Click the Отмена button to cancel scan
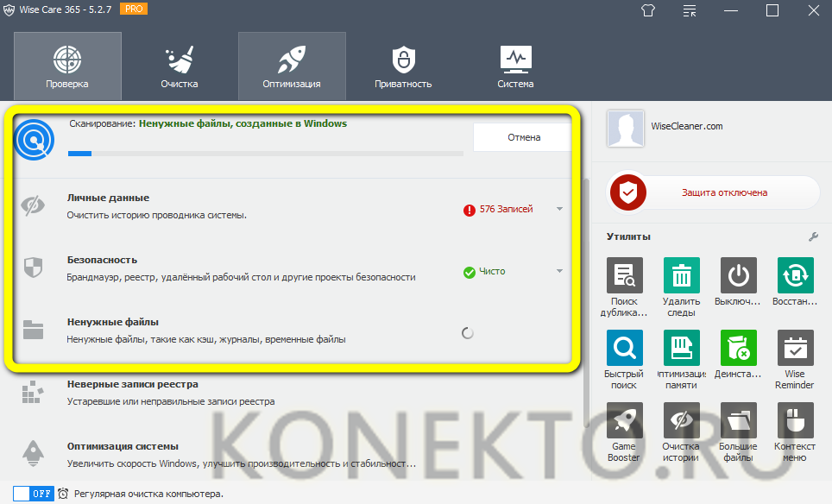 click(x=522, y=137)
